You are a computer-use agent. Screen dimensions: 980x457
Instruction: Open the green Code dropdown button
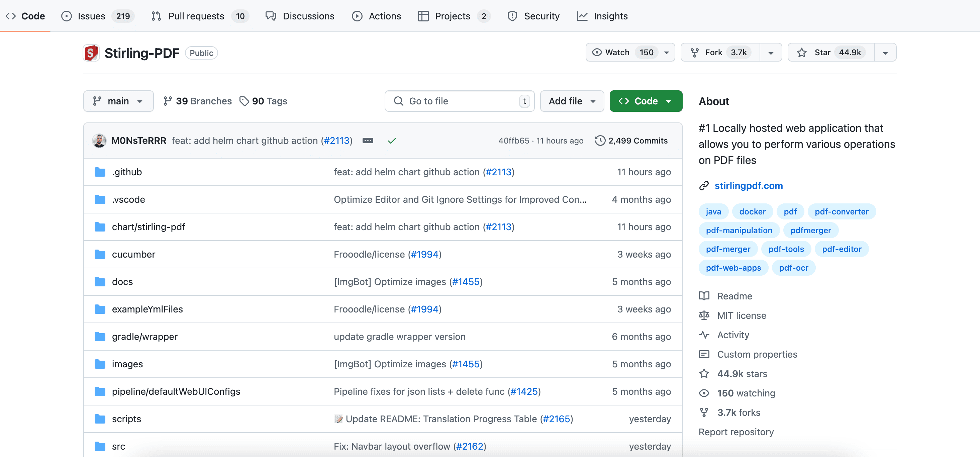645,101
